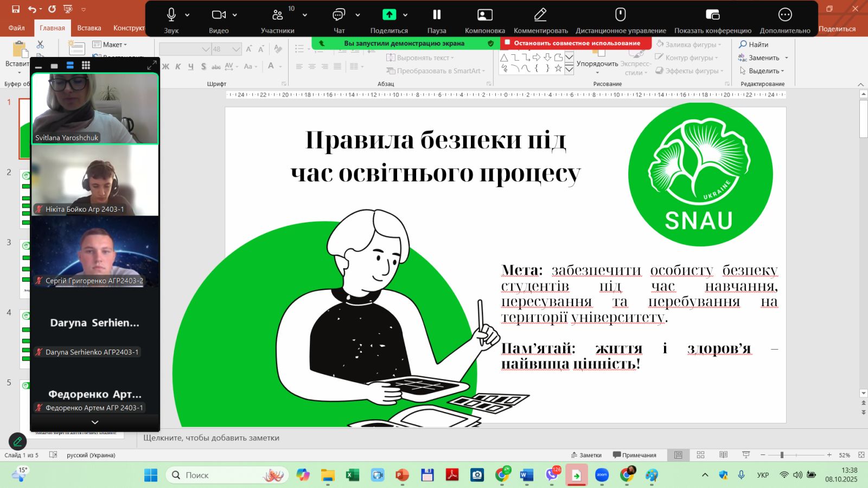The width and height of the screenshot is (868, 488).
Task: Pause screen sharing with Пауза
Action: coord(437,15)
